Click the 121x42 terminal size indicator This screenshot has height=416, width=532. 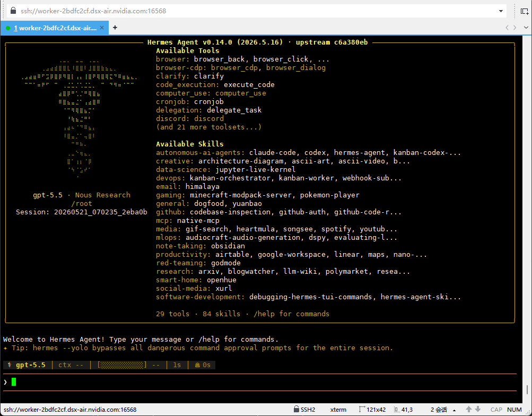tap(372, 410)
